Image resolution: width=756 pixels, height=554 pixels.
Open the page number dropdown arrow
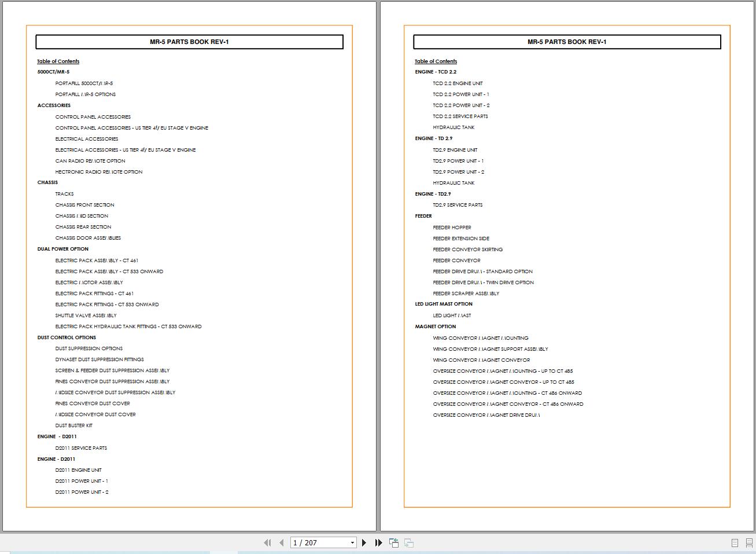[352, 542]
